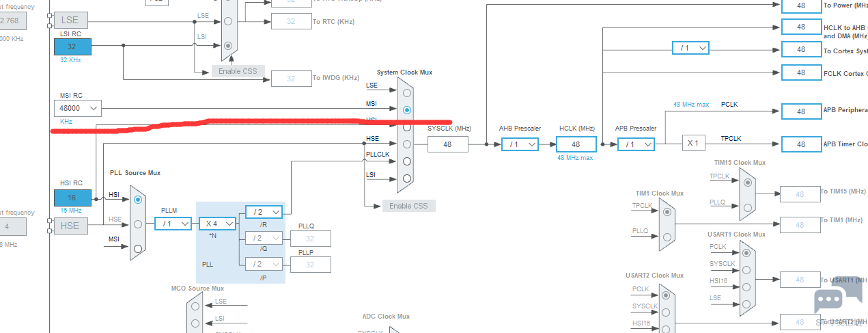Open the X 4 *N multiplier dropdown
Image resolution: width=868 pixels, height=333 pixels.
point(218,223)
